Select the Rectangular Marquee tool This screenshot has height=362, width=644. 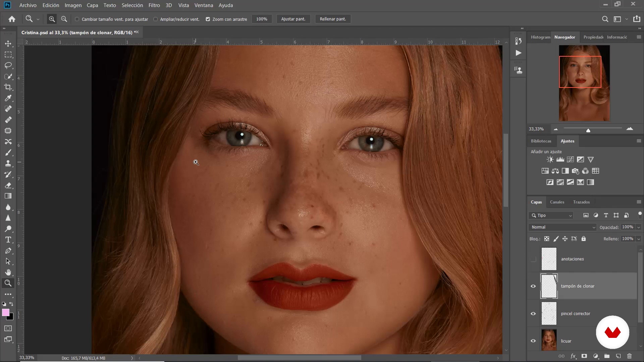pyautogui.click(x=8, y=55)
